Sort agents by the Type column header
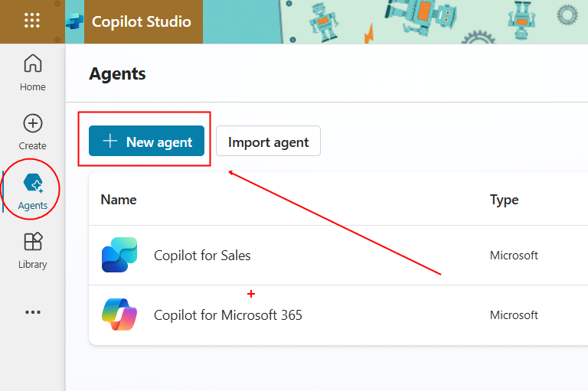The image size is (588, 391). 504,200
